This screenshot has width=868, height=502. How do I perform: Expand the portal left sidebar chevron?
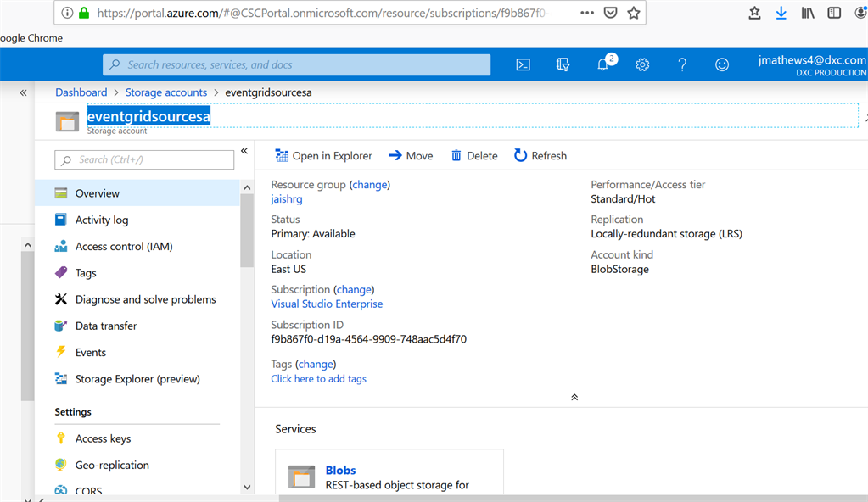click(24, 92)
